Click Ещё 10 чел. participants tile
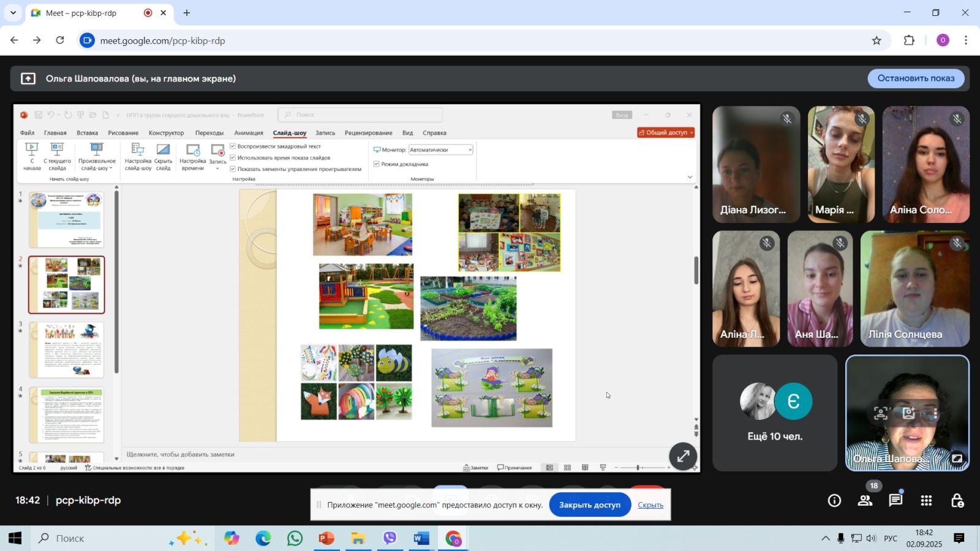 tap(775, 413)
